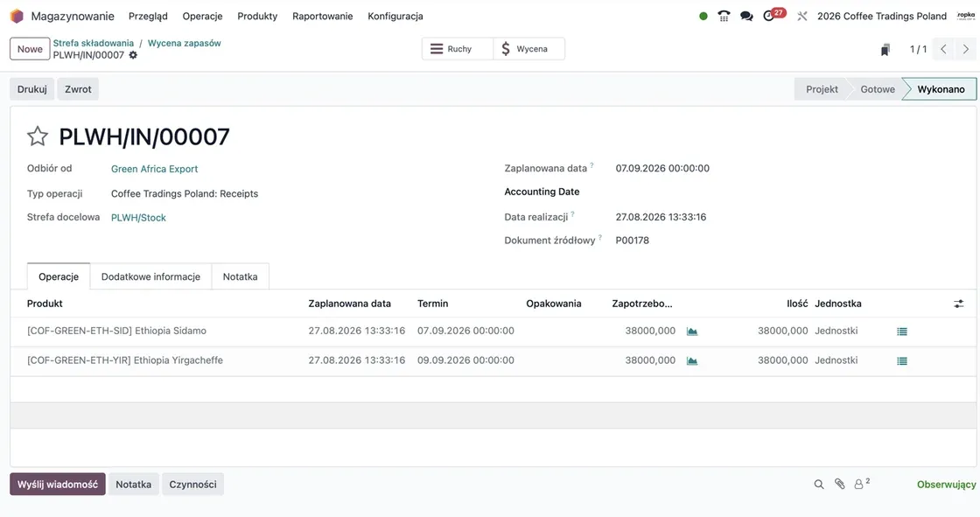Click the Magazynowanie app title
The image size is (980, 517).
(73, 17)
